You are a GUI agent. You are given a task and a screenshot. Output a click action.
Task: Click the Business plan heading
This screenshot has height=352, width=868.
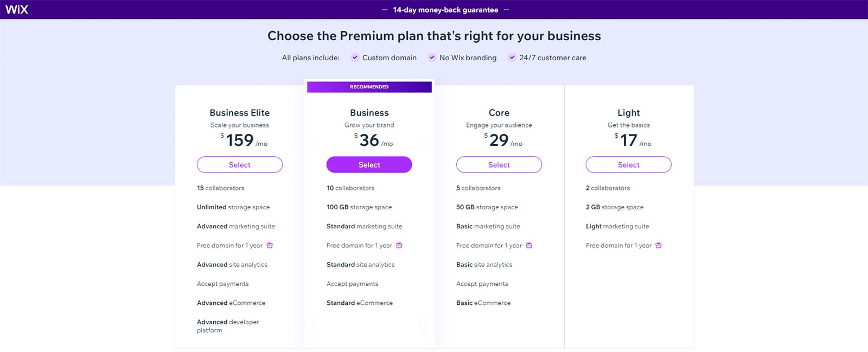(x=369, y=112)
